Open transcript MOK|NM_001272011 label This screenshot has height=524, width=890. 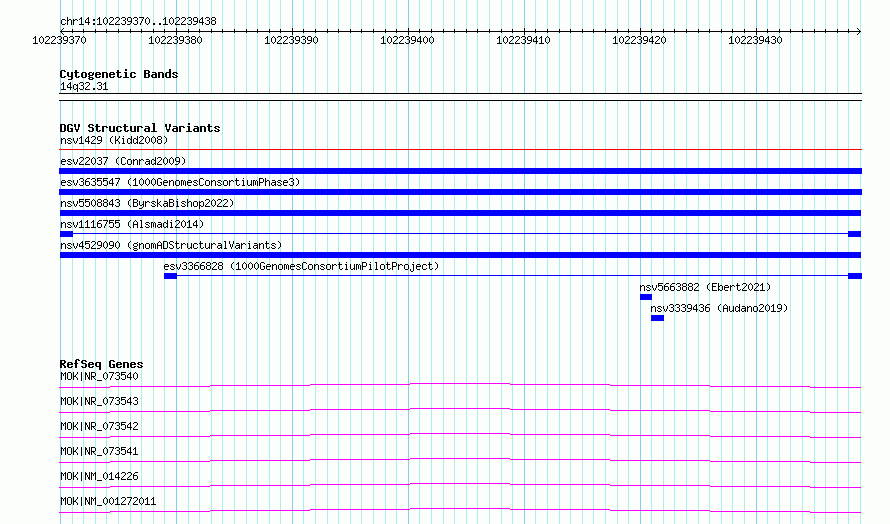point(108,501)
